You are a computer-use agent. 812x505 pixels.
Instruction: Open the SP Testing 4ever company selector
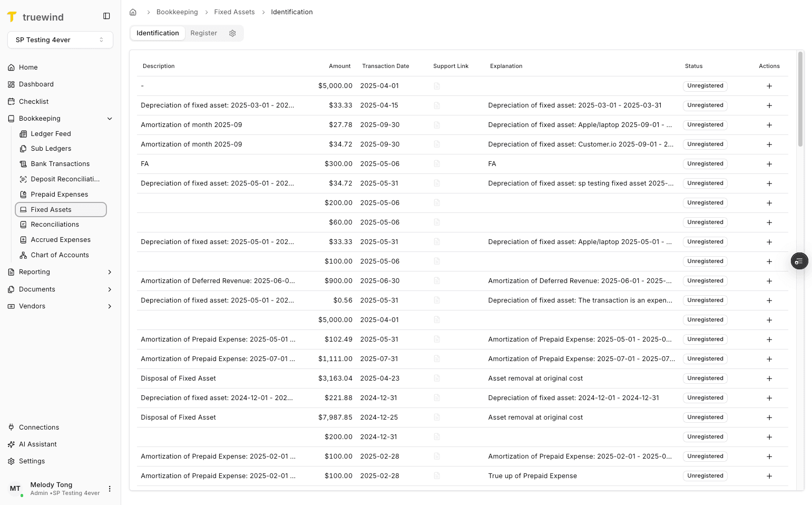60,40
